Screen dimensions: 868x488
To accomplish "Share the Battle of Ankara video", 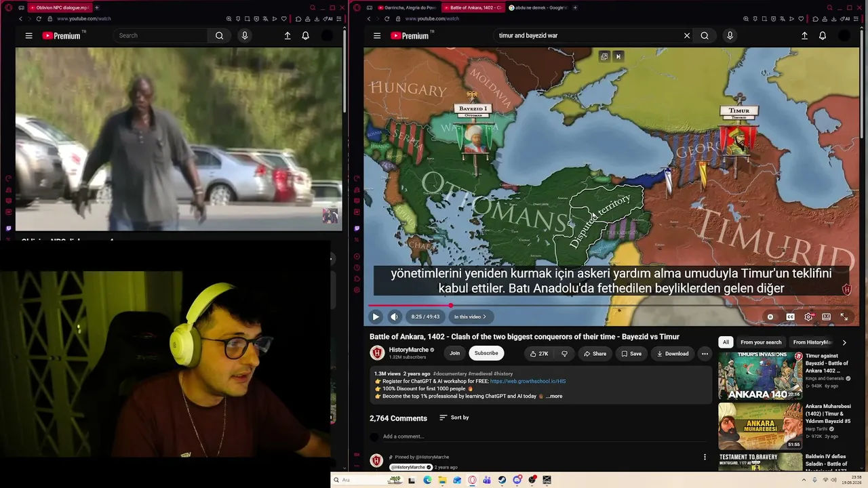I will (595, 353).
